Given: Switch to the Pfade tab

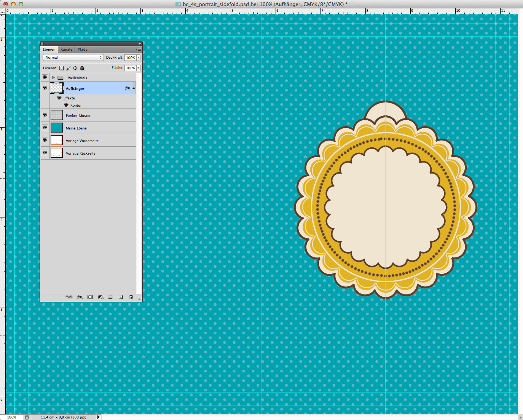Looking at the screenshot, I should tap(83, 49).
